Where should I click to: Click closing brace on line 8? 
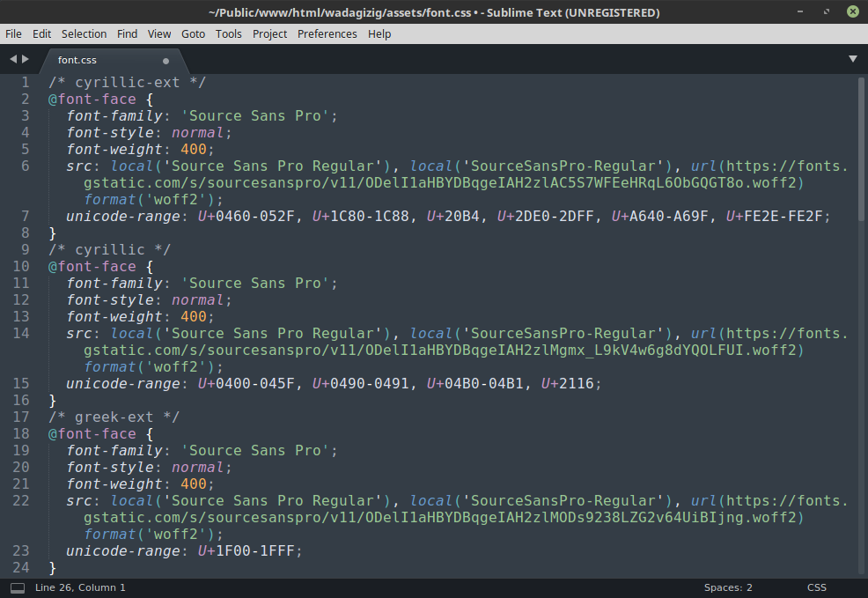53,233
